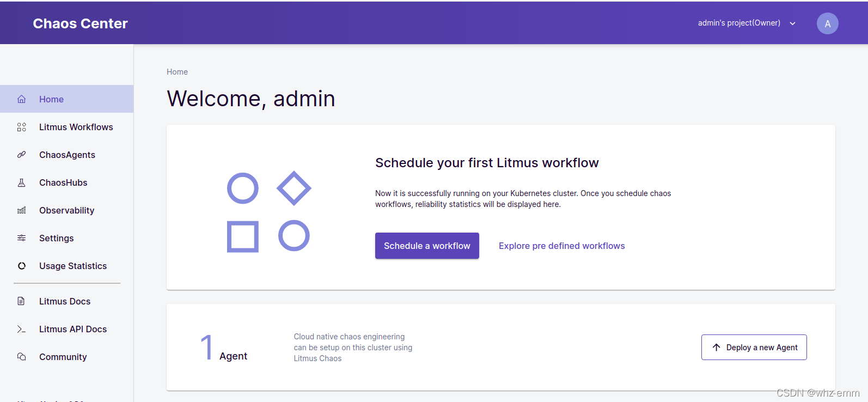Click the user avatar 'A' icon
The width and height of the screenshot is (868, 402).
(827, 23)
